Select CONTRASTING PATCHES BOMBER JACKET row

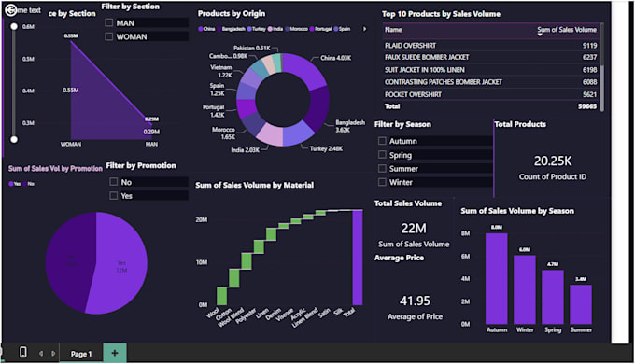coord(490,82)
